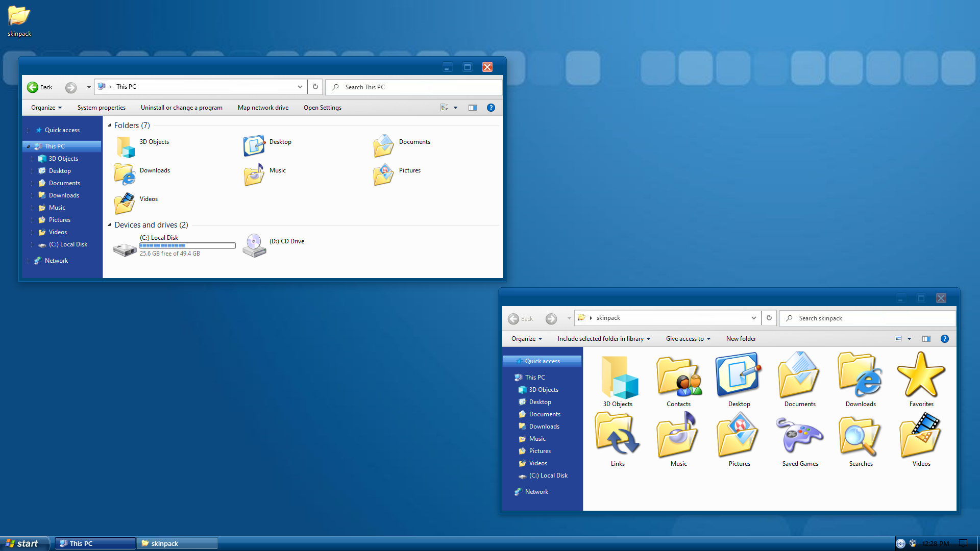Open the Give access to dropdown
The height and width of the screenshot is (551, 980).
click(688, 339)
